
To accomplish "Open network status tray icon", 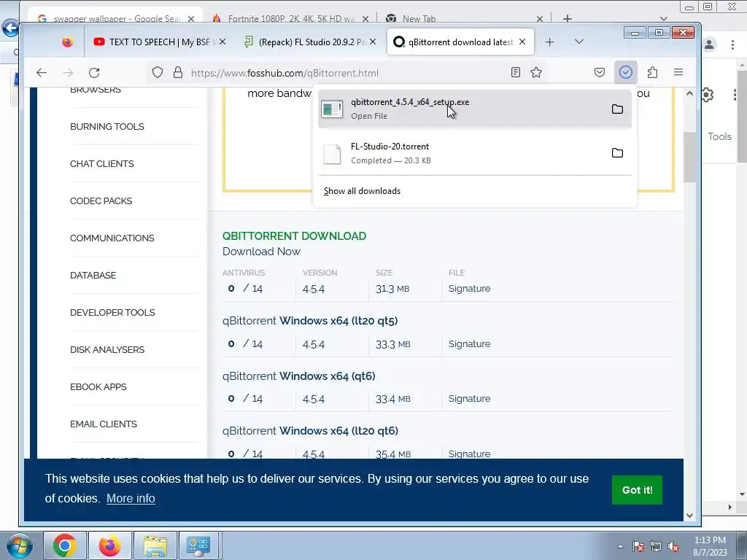I will (656, 546).
